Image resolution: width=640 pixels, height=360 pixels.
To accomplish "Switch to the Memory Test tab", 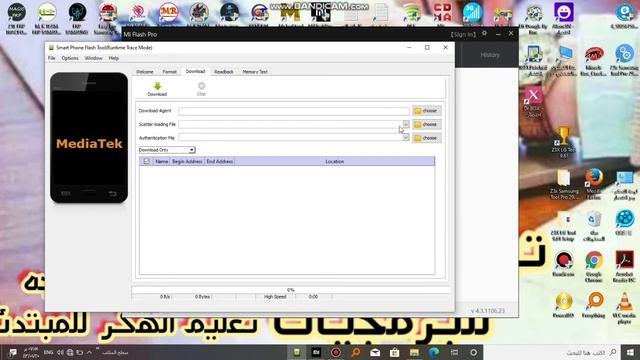I will click(x=255, y=72).
